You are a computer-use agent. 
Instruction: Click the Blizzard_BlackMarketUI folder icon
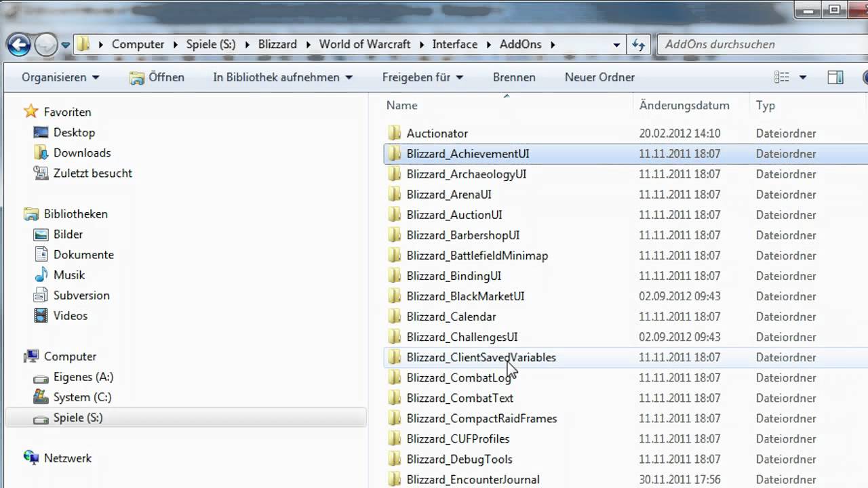(x=395, y=296)
